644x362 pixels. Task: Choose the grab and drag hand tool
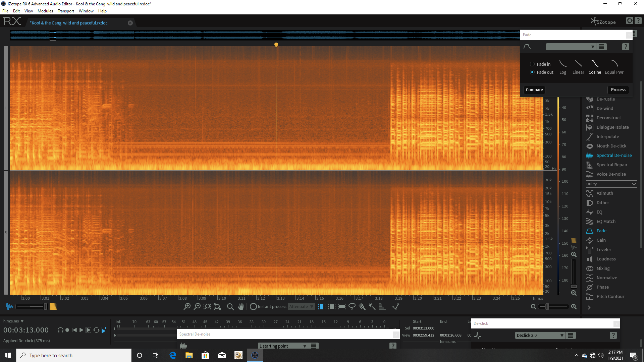(x=241, y=306)
